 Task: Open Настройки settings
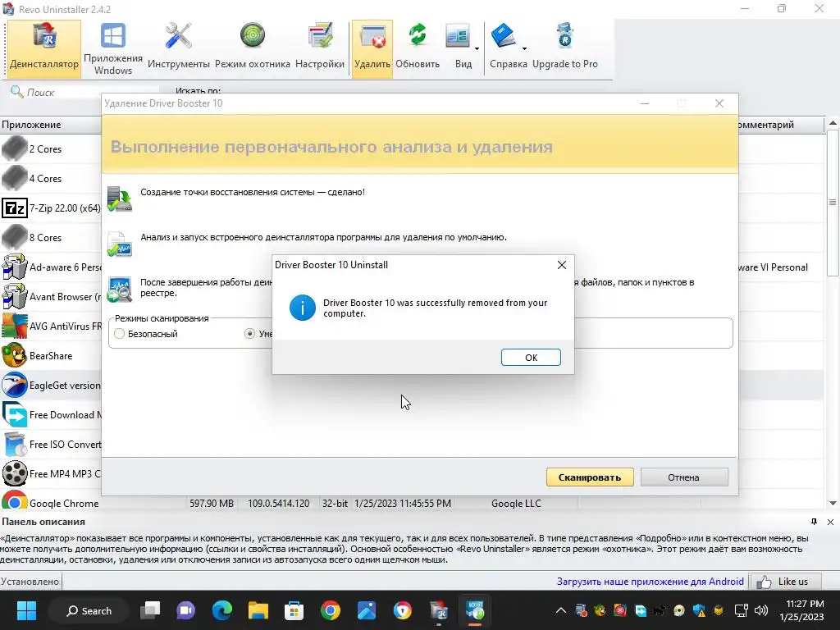point(320,48)
